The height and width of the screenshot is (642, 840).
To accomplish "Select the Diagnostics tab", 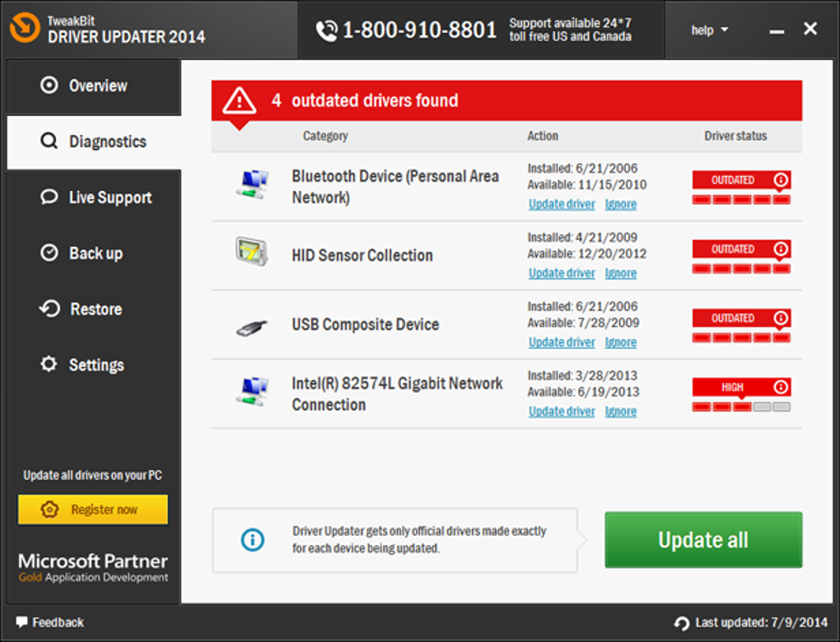I will point(94,142).
